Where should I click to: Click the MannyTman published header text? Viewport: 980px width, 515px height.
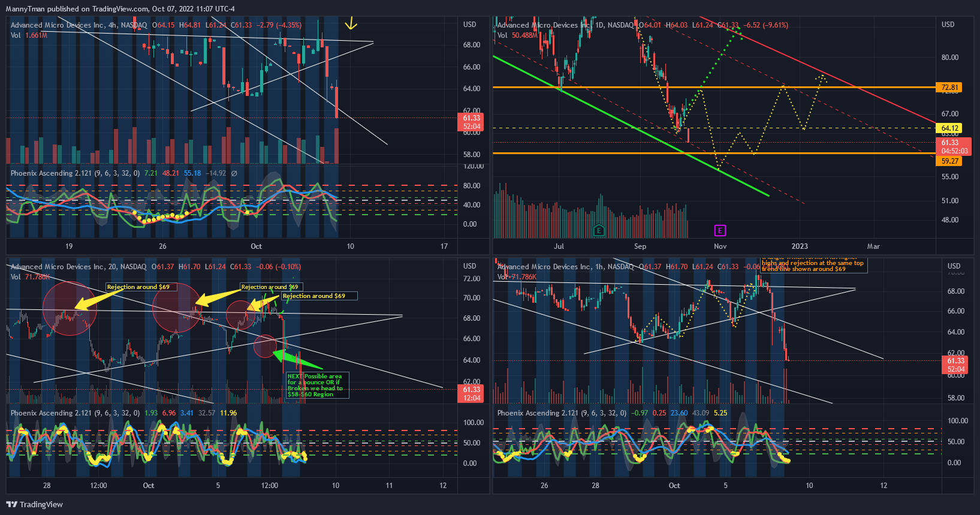click(x=120, y=9)
